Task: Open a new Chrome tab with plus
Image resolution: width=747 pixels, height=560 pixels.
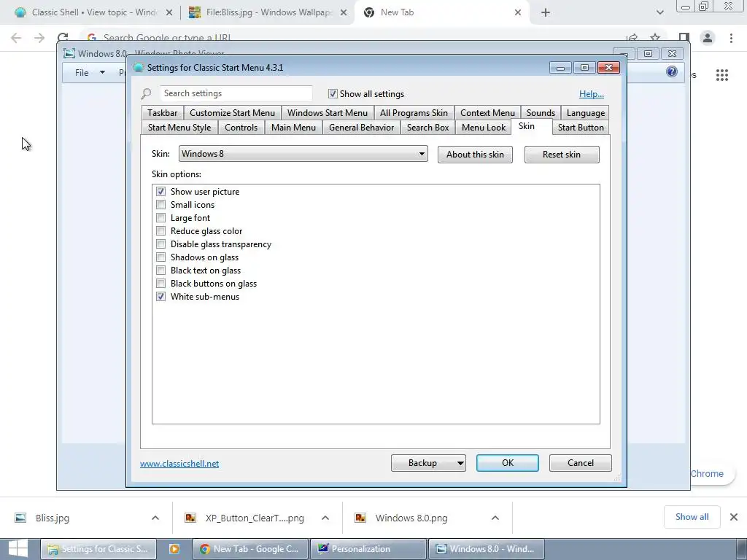Action: (546, 12)
